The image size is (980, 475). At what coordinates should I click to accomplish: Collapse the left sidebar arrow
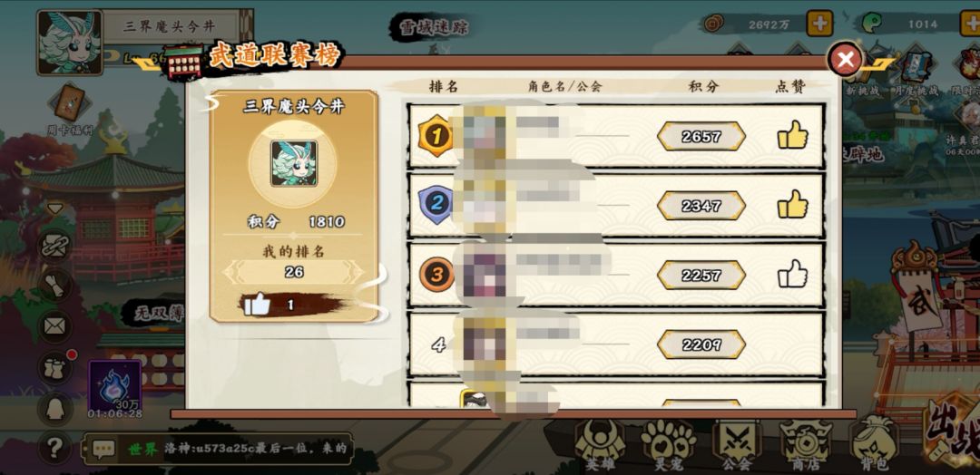[55, 208]
